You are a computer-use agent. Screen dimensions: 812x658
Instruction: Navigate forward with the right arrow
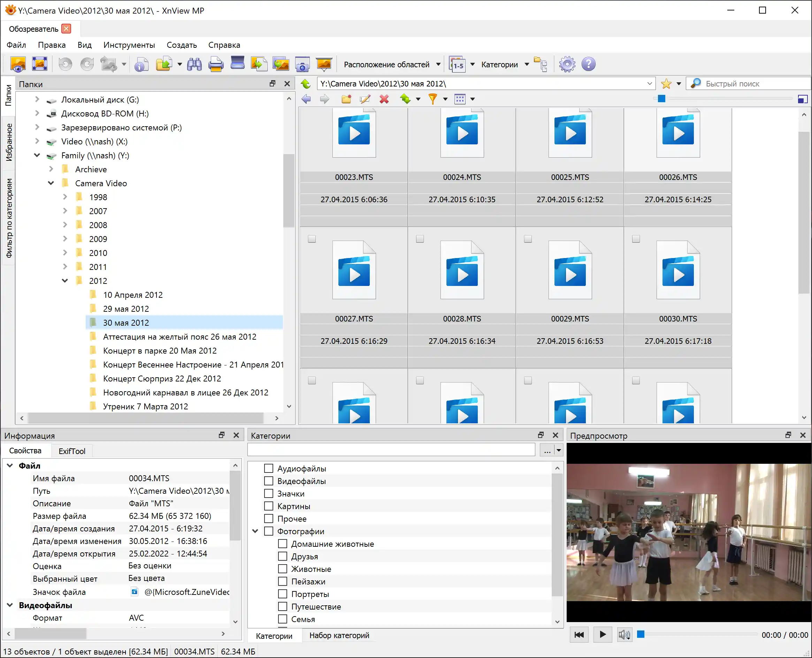pyautogui.click(x=324, y=99)
